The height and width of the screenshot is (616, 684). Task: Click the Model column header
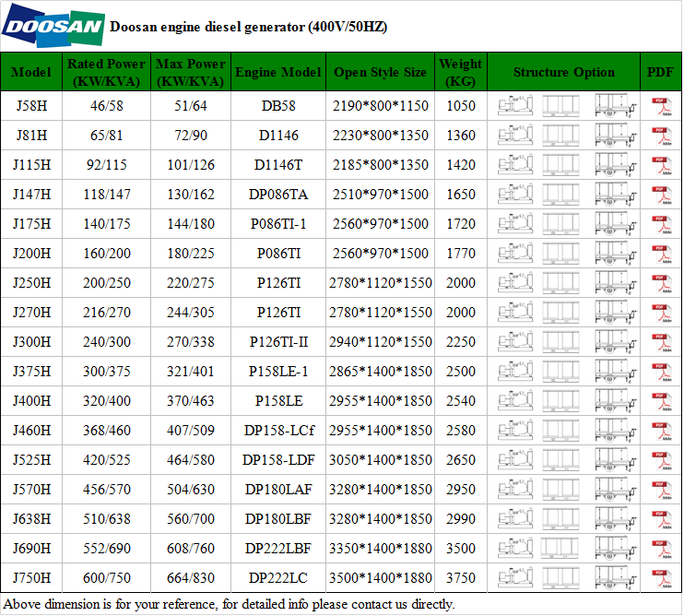[31, 72]
